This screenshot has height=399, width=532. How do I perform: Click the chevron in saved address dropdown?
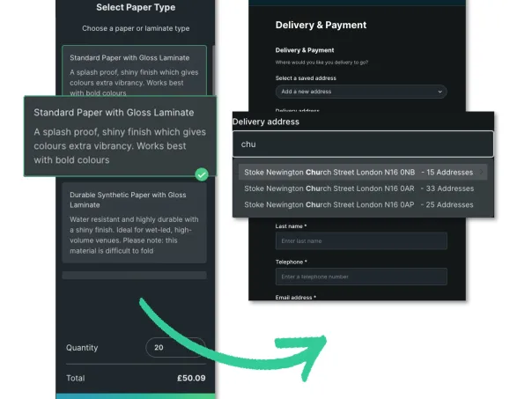(x=439, y=92)
